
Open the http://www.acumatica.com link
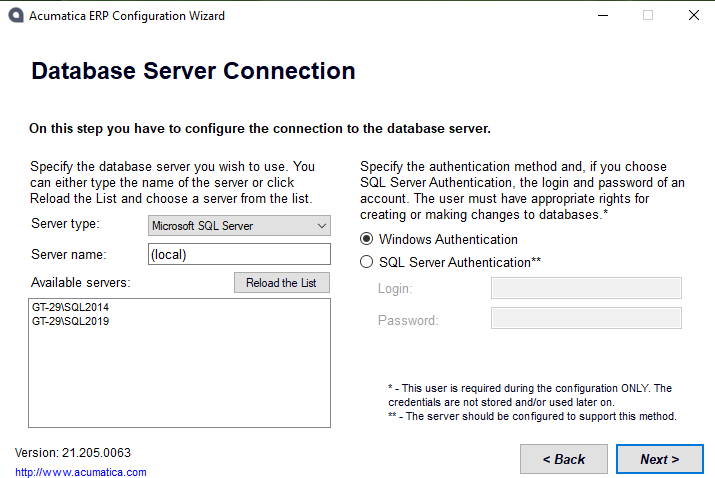81,472
